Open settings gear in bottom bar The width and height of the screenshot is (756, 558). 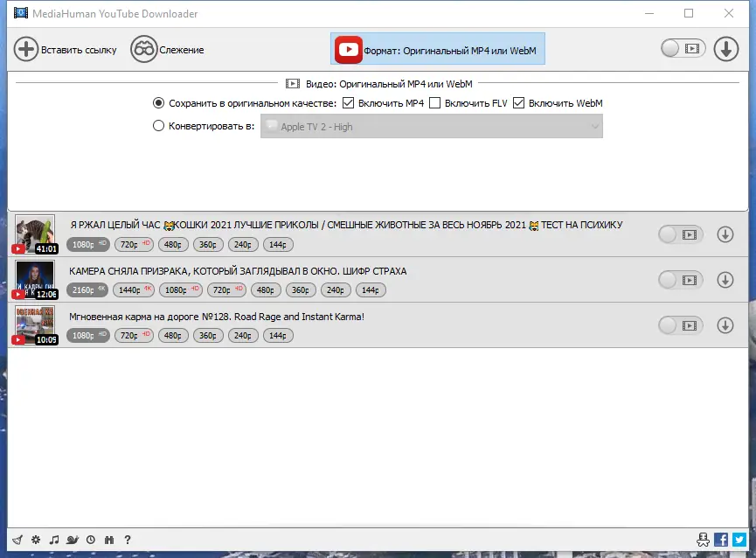pos(36,540)
